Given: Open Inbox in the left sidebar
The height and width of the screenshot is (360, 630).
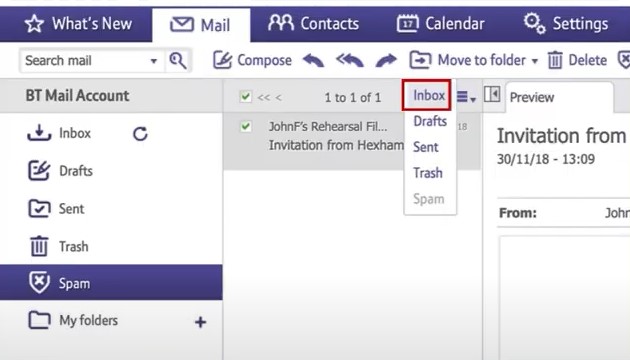Looking at the screenshot, I should pos(59,133).
